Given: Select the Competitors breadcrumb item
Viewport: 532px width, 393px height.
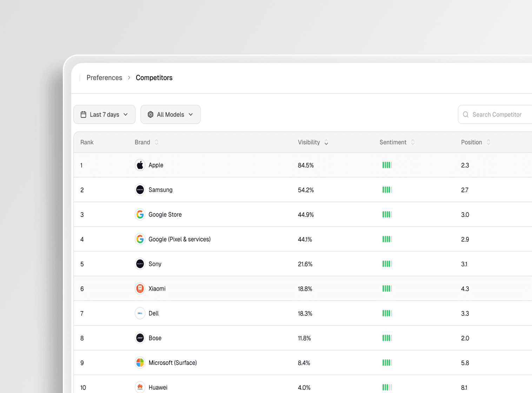Looking at the screenshot, I should coord(154,78).
